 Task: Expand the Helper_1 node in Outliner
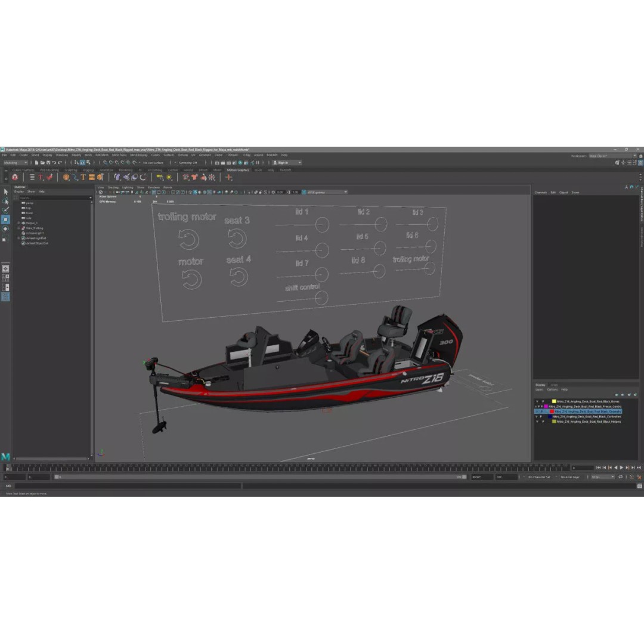pyautogui.click(x=18, y=223)
